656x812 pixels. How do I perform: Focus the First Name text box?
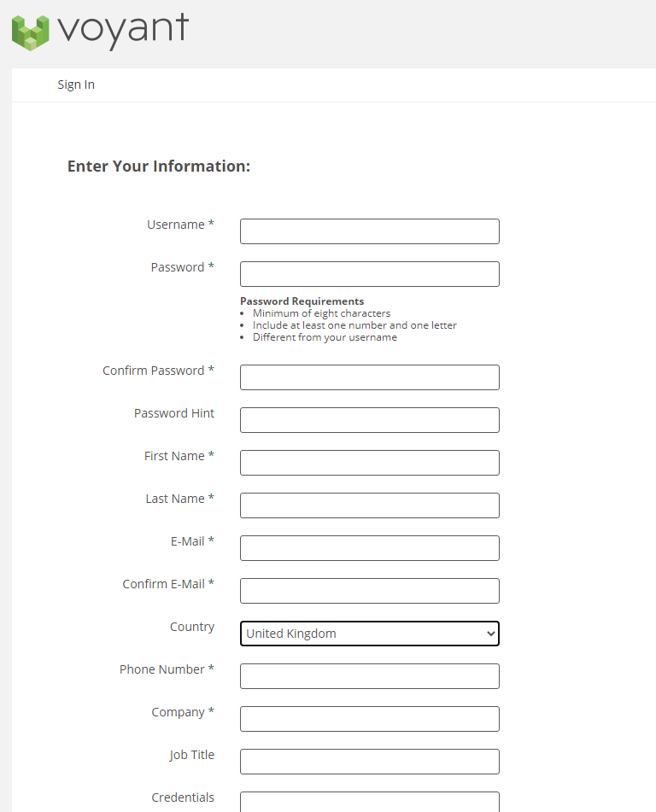(369, 463)
